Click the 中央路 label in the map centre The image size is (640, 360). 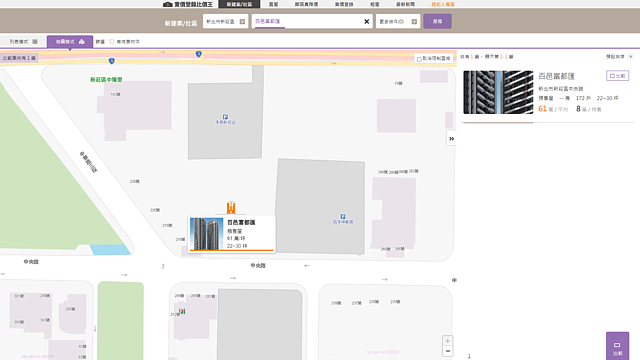click(258, 265)
